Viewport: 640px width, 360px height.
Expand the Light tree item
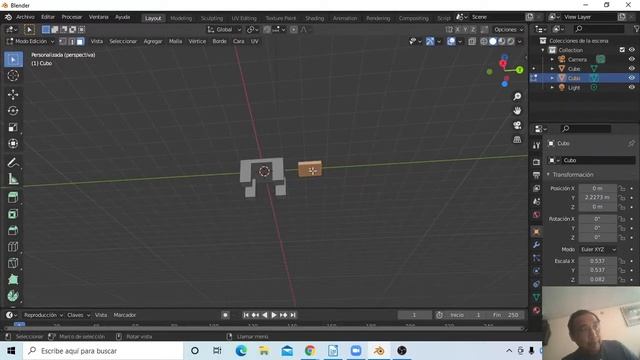552,87
